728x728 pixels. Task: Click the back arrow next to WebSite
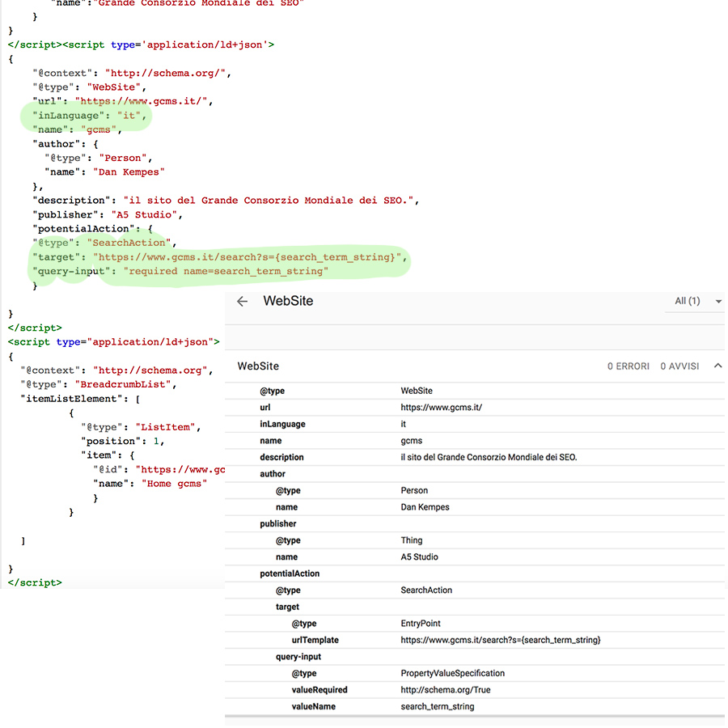coord(242,302)
